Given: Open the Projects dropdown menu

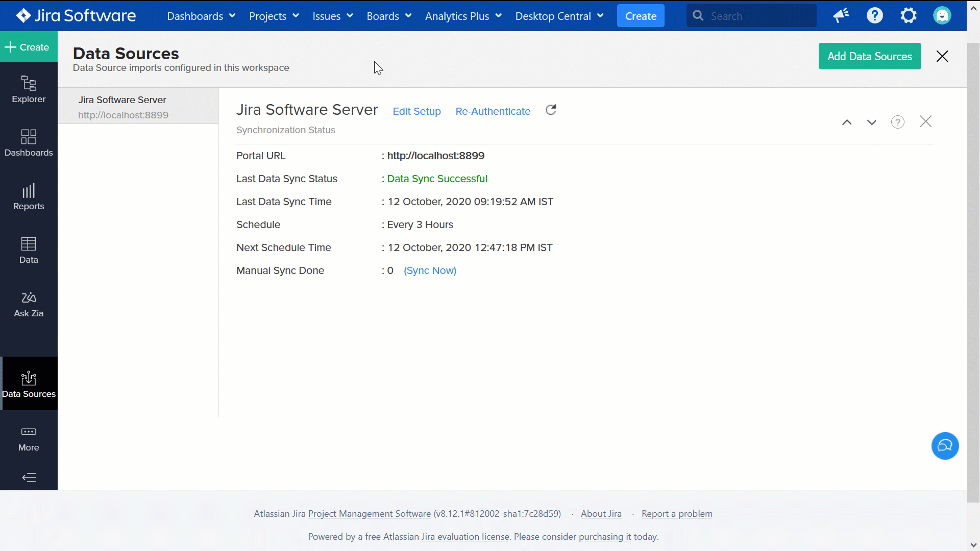Looking at the screenshot, I should tap(274, 16).
